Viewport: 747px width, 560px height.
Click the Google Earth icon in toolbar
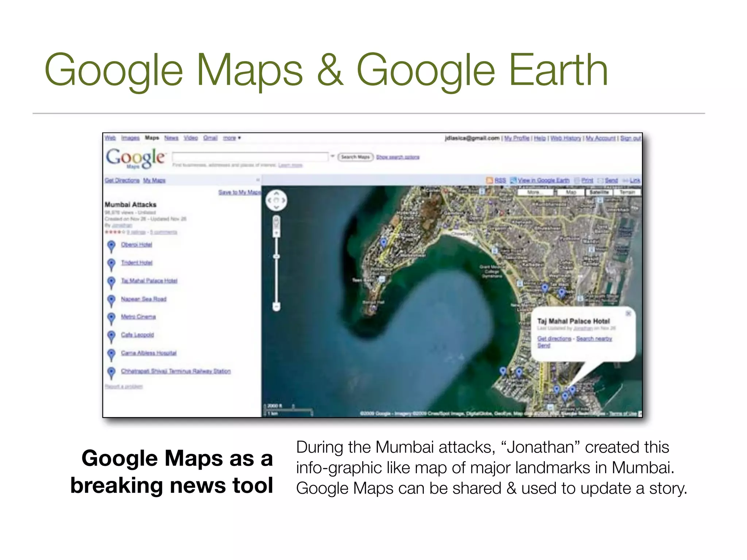point(513,180)
